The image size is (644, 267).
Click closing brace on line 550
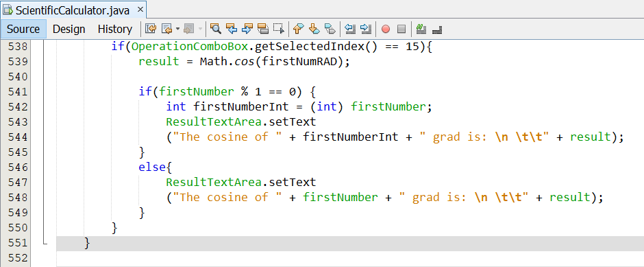[114, 227]
